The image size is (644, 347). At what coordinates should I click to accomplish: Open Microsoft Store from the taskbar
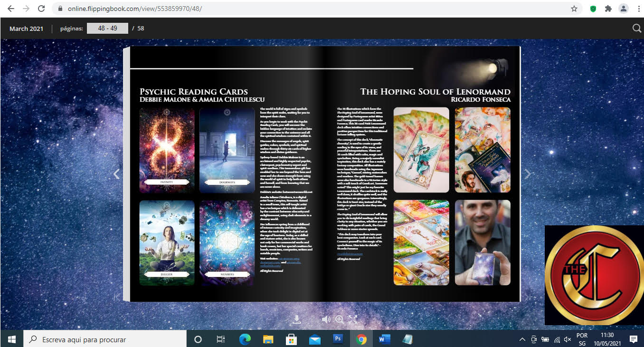(292, 339)
